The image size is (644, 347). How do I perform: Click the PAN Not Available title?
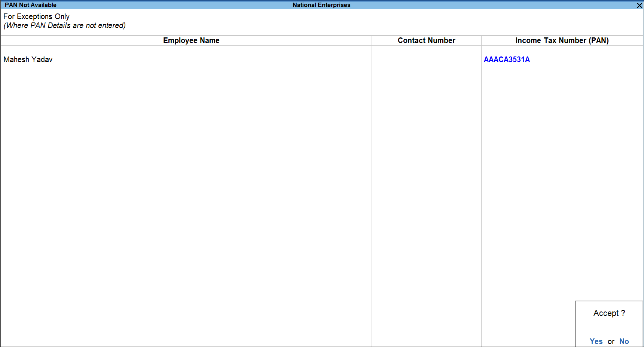31,5
